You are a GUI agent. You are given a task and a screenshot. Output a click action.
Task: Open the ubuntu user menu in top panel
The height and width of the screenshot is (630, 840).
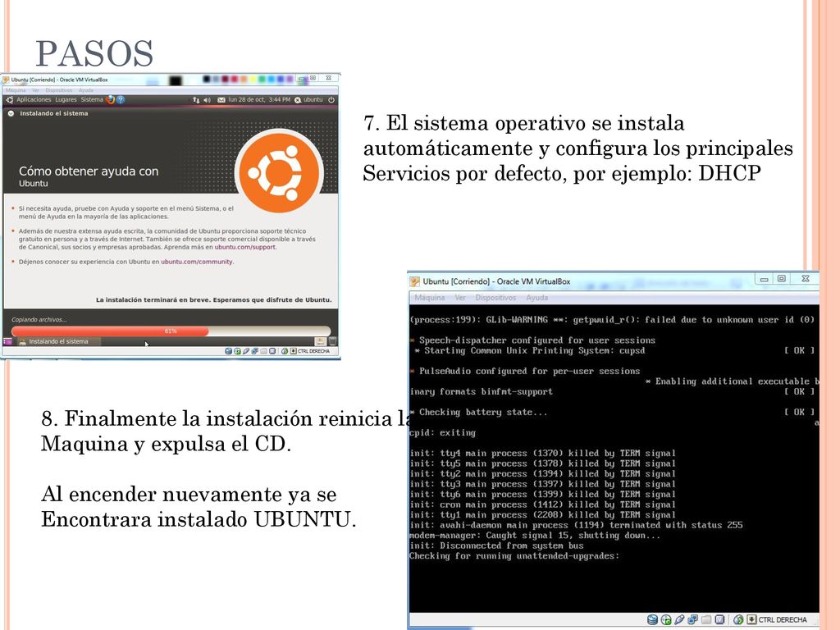[308, 99]
